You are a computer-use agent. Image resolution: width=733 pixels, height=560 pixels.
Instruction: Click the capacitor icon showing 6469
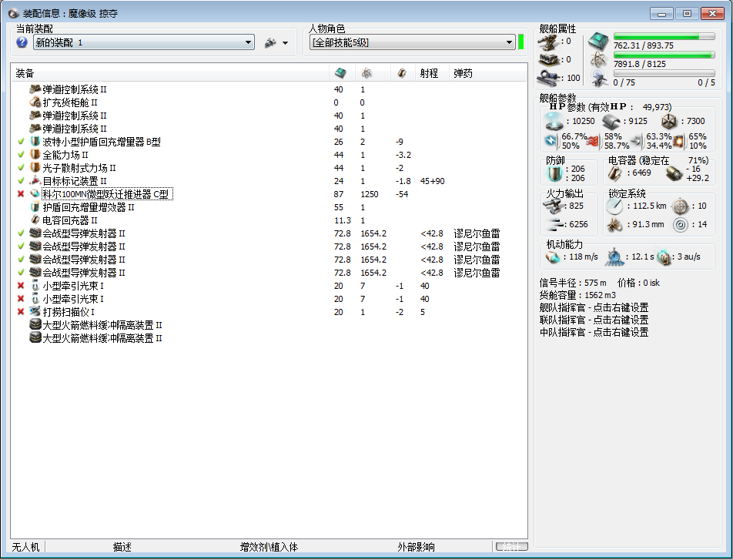tap(614, 173)
